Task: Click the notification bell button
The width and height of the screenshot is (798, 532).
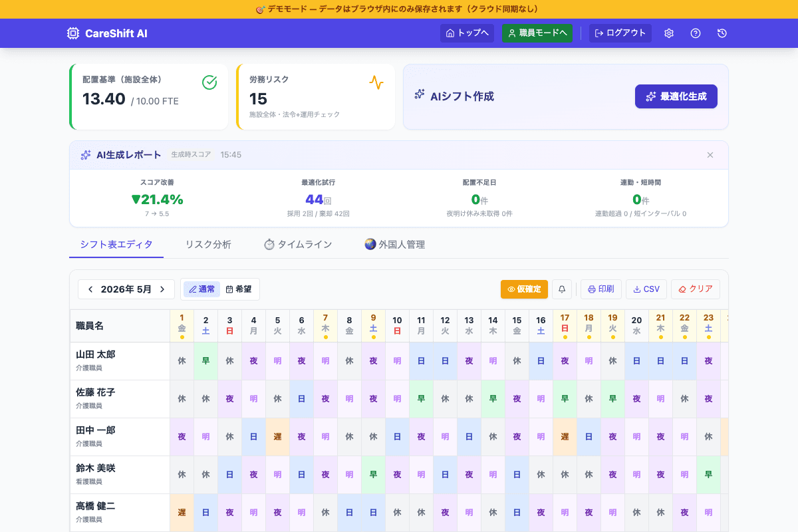Action: click(562, 289)
